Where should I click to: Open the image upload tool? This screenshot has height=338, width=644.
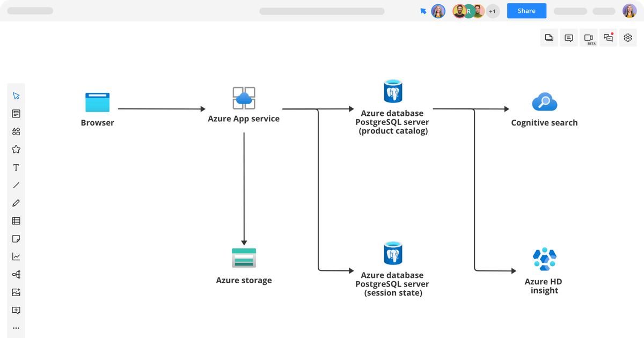tap(16, 292)
